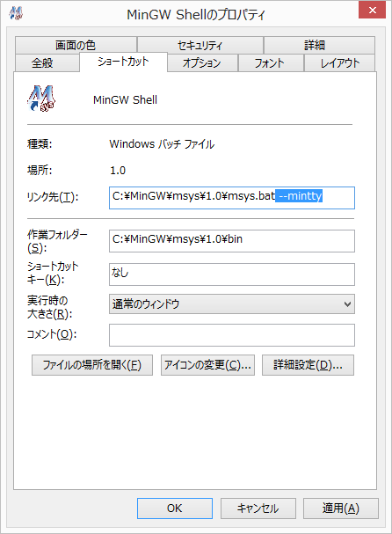Click the 作業フォルダー input field
The image size is (392, 534).
point(232,241)
